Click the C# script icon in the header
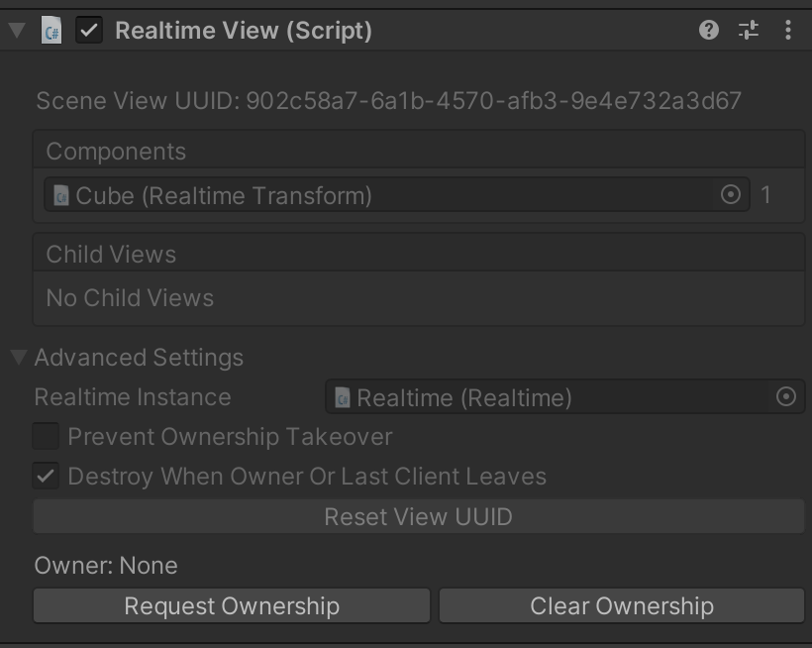Viewport: 812px width, 648px height. pyautogui.click(x=51, y=30)
